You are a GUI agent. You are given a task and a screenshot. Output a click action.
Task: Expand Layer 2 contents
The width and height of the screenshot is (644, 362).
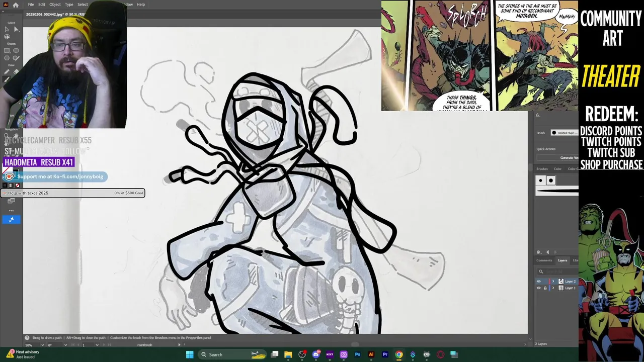pos(553,282)
